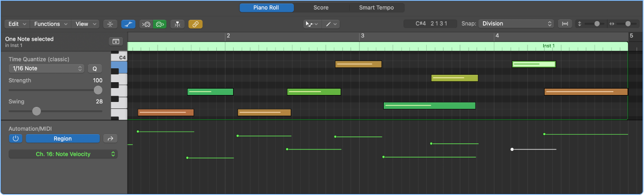The image size is (644, 196).
Task: Toggle the Automation/MIDI curve button
Action: 129,24
